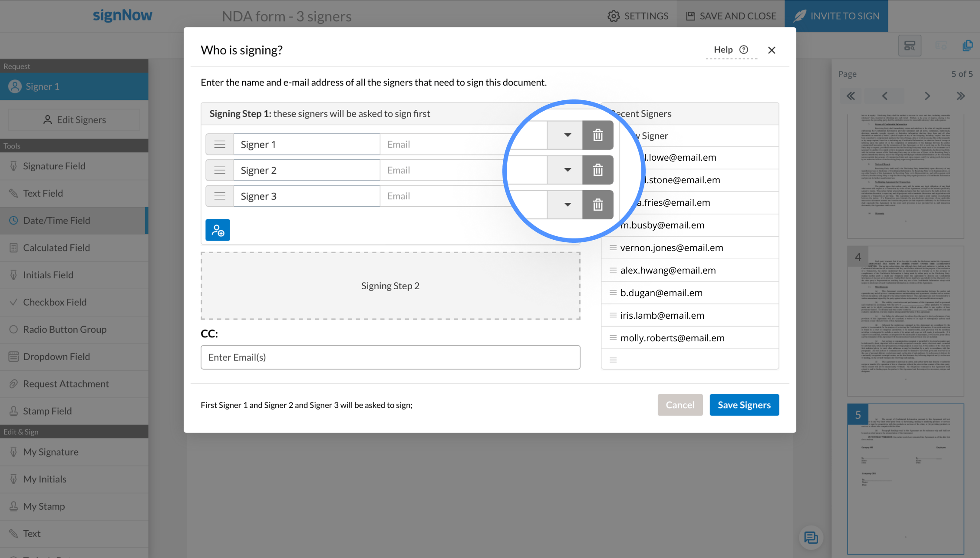Click the search document icon
Screen dimensions: 980x558
pyautogui.click(x=910, y=46)
